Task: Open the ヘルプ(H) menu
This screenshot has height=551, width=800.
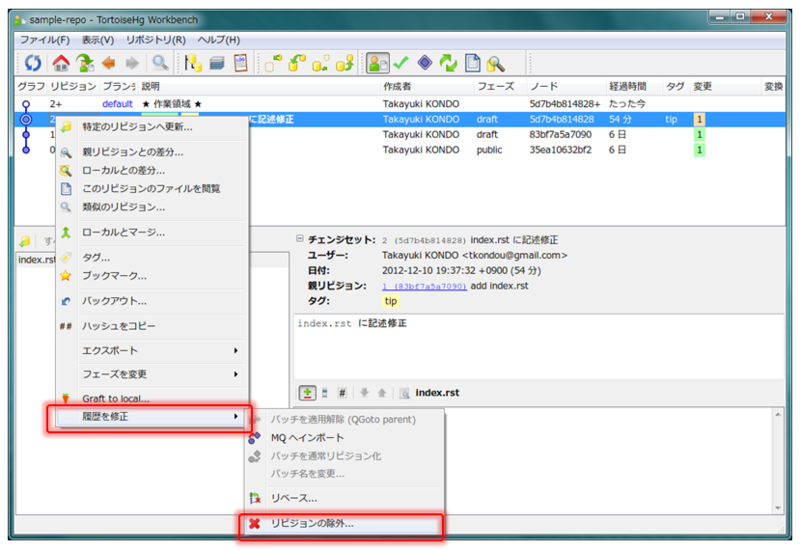Action: (x=218, y=40)
